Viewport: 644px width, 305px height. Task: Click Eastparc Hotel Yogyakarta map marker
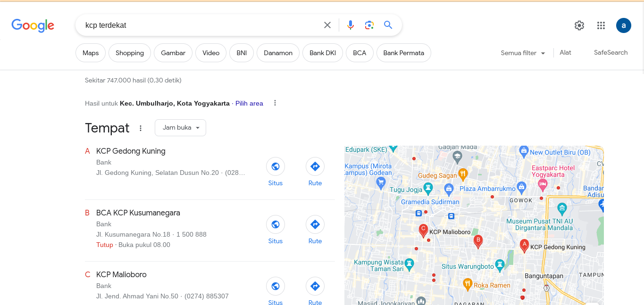coord(543,184)
